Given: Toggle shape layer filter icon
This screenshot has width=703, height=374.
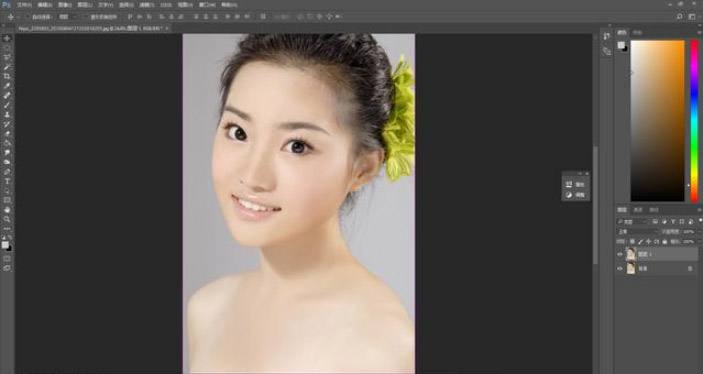Looking at the screenshot, I should tap(682, 222).
